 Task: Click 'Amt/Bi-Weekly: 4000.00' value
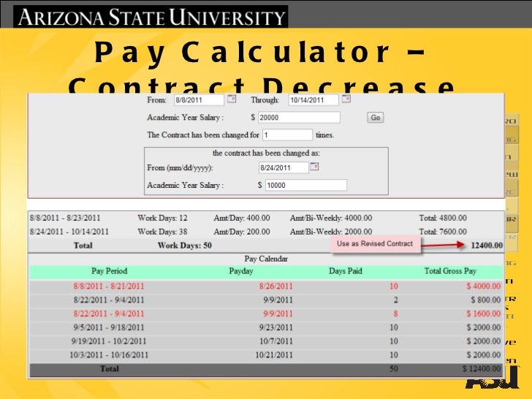pos(331,218)
